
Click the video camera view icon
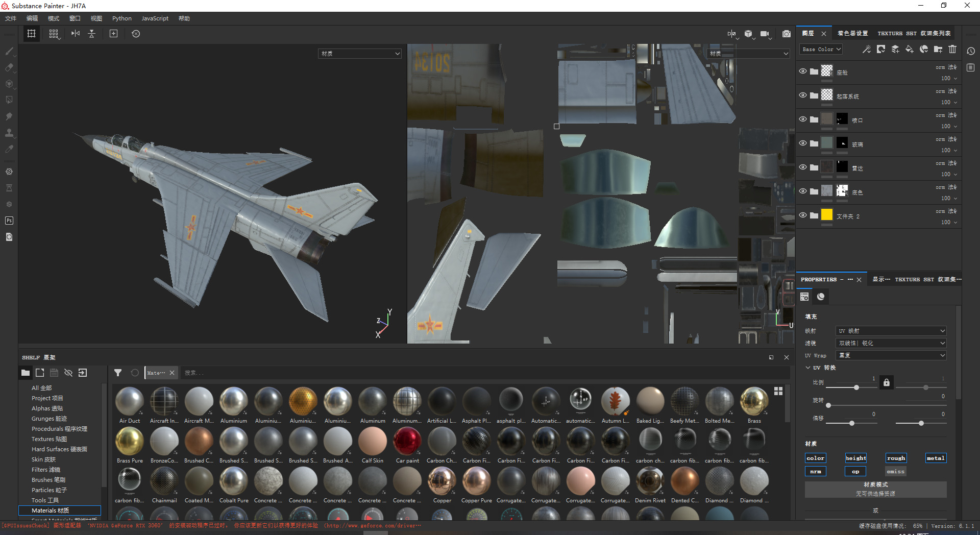[x=765, y=34]
